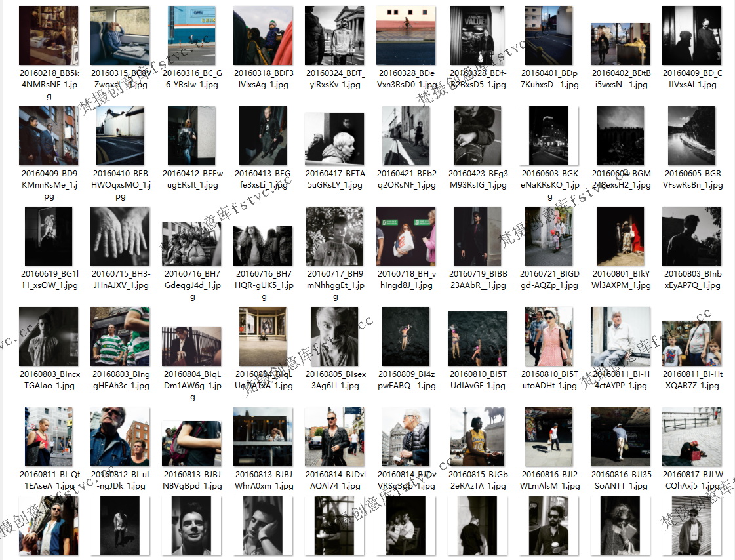This screenshot has height=560, width=735.
Task: Select the 20160810_BI5TUdIAvGF_1.jpg photo
Action: coord(478,339)
